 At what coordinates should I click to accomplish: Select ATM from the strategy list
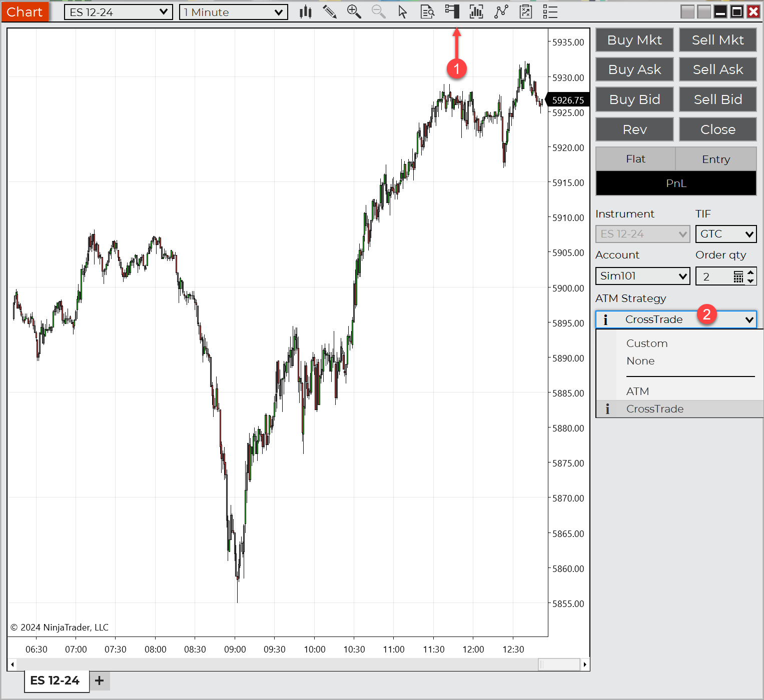(x=637, y=391)
